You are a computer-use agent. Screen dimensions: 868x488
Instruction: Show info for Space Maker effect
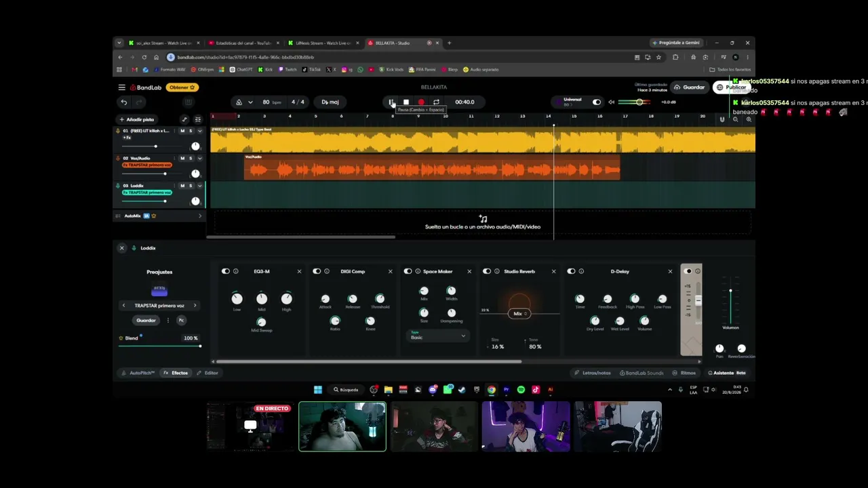click(418, 271)
